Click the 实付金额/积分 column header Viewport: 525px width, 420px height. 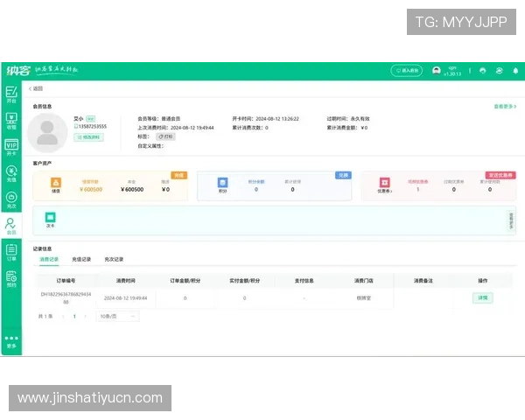tap(245, 281)
